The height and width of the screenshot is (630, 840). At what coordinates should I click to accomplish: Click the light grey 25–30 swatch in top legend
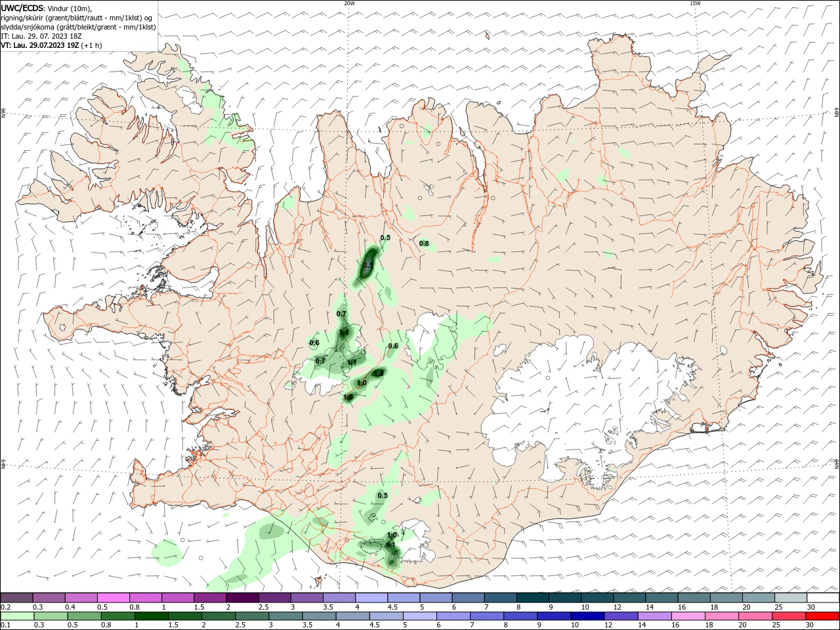[790, 598]
